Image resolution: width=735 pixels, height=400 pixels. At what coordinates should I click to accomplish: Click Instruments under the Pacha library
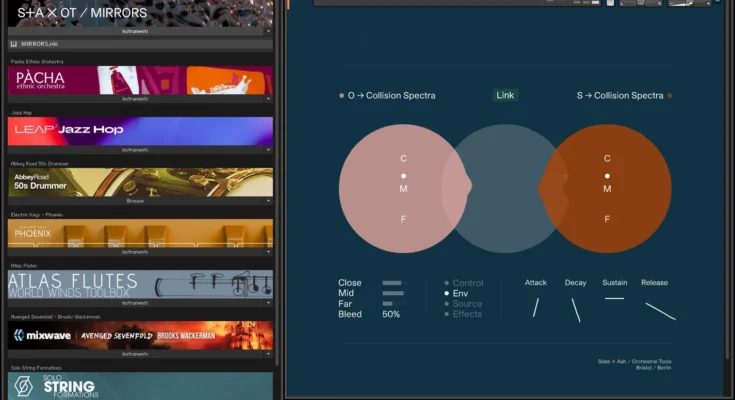(135, 99)
